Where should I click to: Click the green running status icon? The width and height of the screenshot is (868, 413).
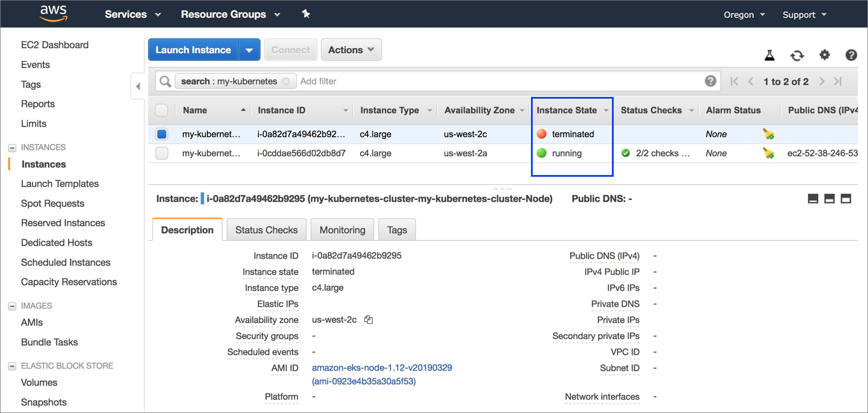541,153
